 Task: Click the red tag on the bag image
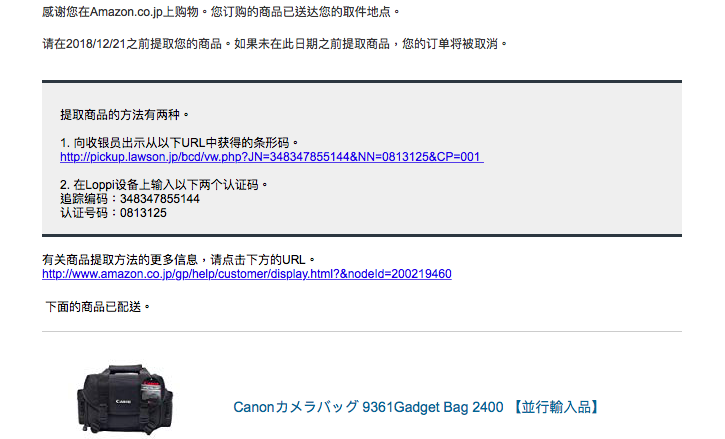pos(150,390)
